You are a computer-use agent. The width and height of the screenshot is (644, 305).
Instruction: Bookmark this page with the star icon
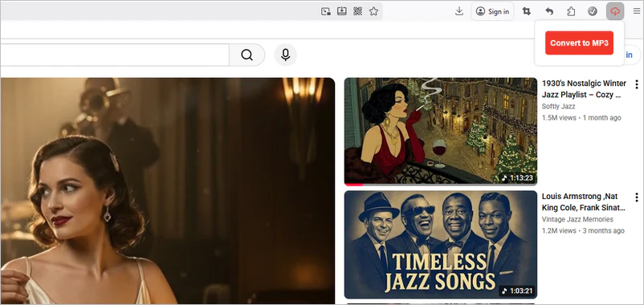(x=373, y=11)
